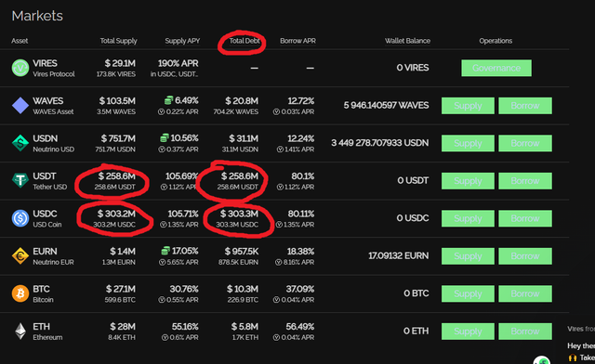Viewport: 595px width, 364px height.
Task: Click Borrow in the USDC row
Action: click(525, 218)
